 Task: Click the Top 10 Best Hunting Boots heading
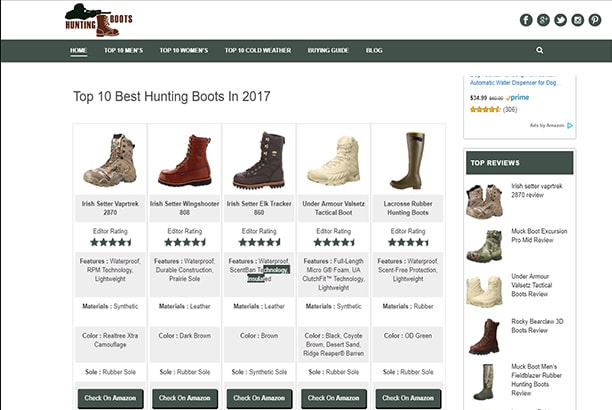coord(172,96)
